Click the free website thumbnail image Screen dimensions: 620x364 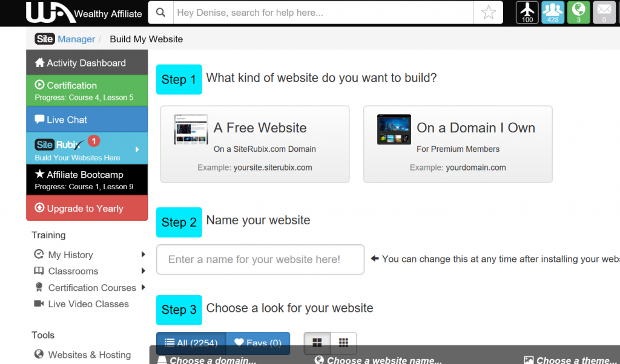click(191, 129)
